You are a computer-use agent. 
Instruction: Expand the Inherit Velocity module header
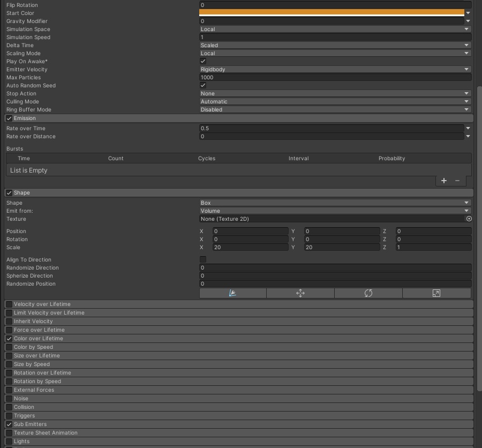point(239,321)
